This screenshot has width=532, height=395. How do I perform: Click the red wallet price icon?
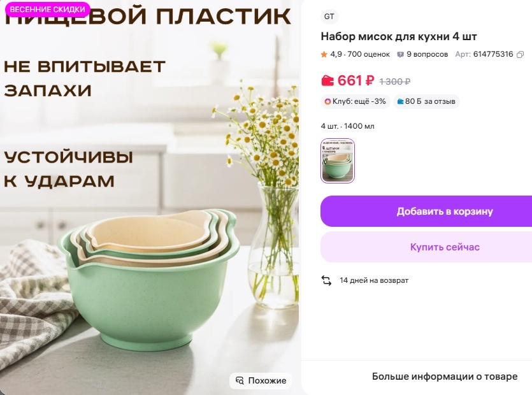coord(327,81)
